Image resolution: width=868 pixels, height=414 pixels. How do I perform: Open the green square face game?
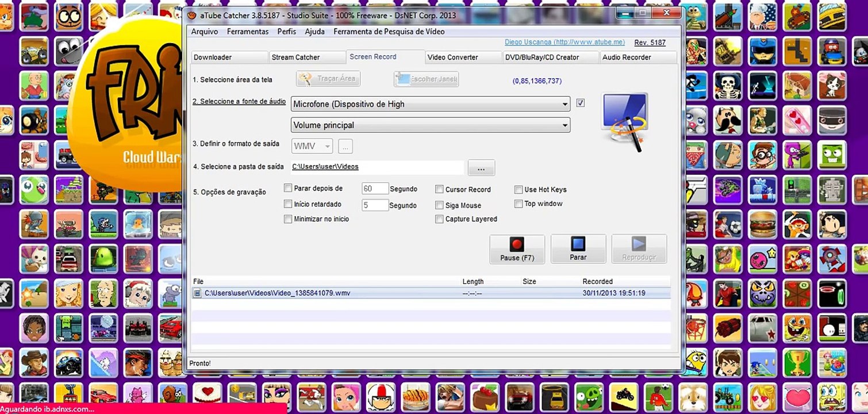[x=832, y=155]
